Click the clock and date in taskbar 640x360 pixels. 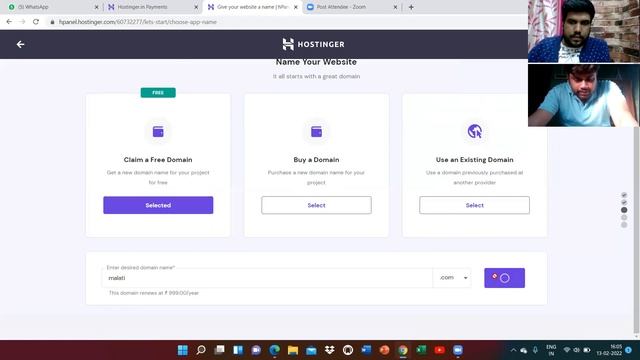609,350
